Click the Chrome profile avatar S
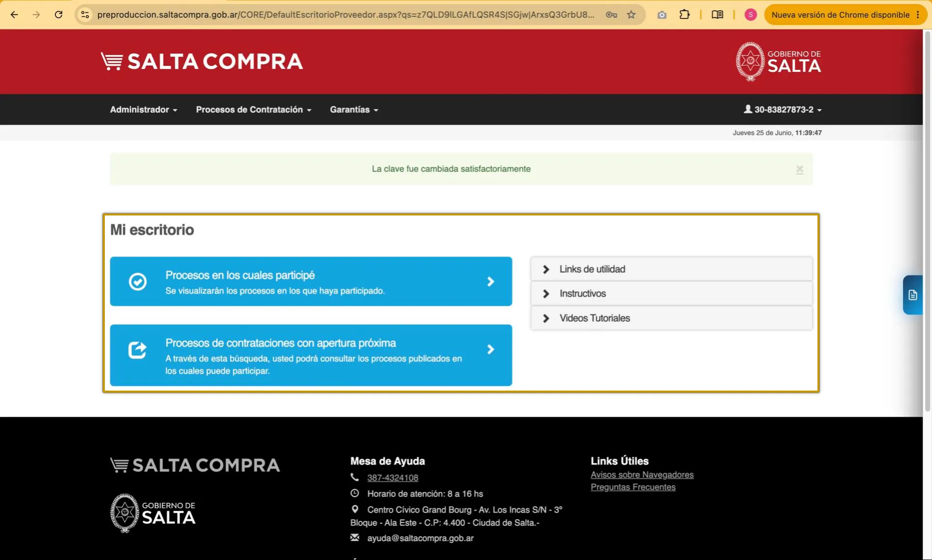 coord(750,15)
